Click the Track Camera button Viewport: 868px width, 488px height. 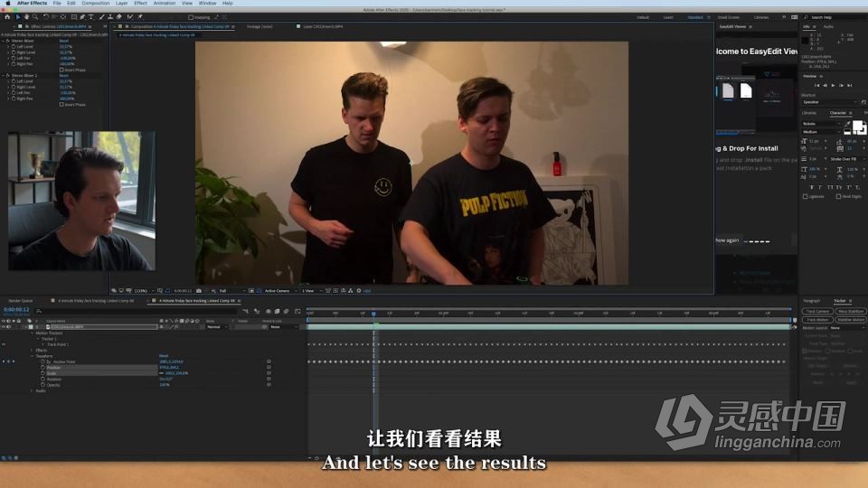(x=817, y=312)
